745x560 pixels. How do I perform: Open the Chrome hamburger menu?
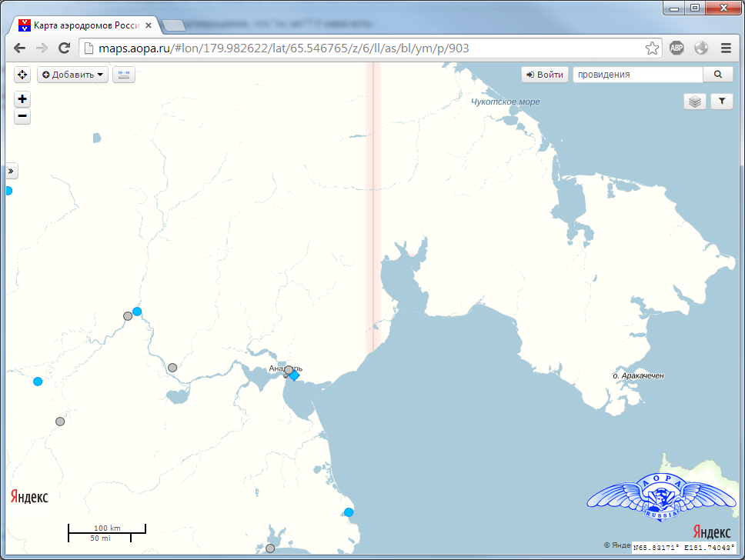725,48
